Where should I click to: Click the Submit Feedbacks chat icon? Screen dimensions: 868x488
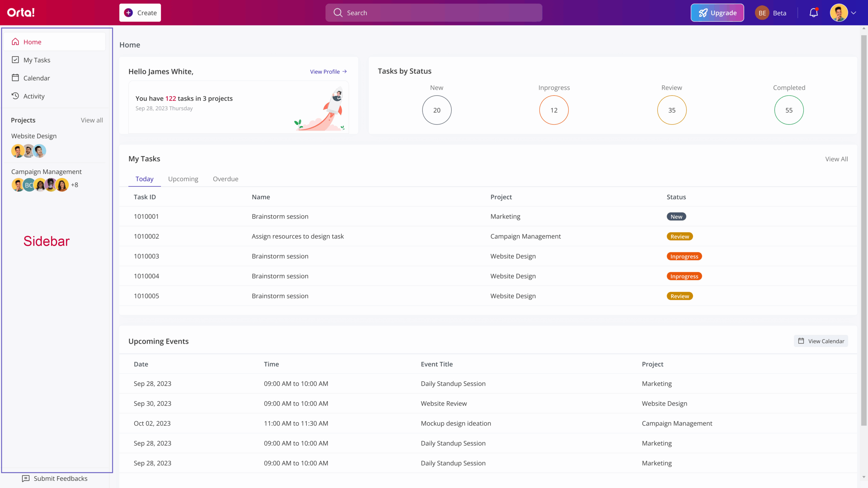26,478
